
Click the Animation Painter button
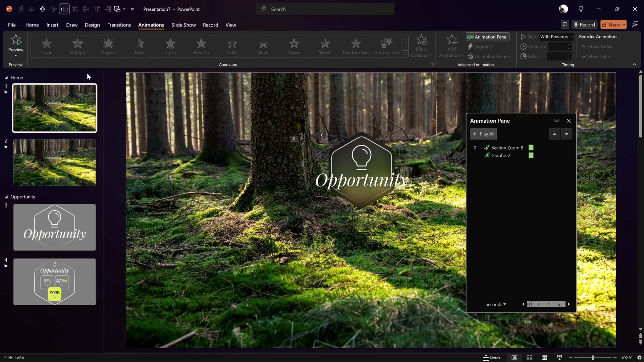489,56
